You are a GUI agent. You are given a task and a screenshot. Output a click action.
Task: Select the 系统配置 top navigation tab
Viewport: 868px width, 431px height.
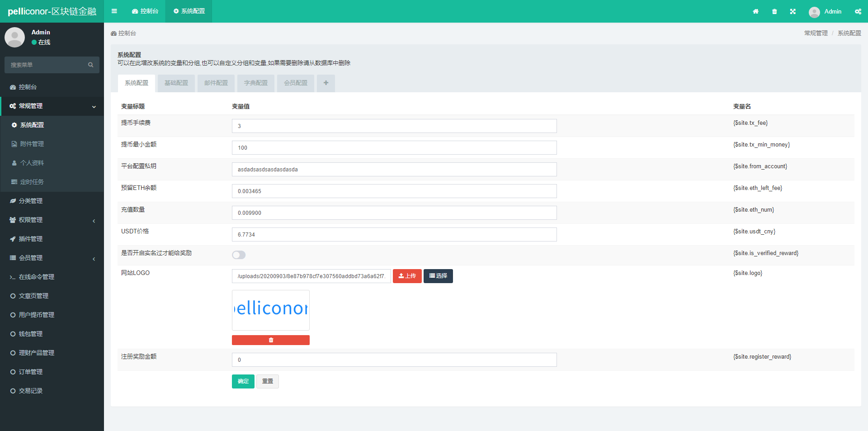(x=189, y=11)
